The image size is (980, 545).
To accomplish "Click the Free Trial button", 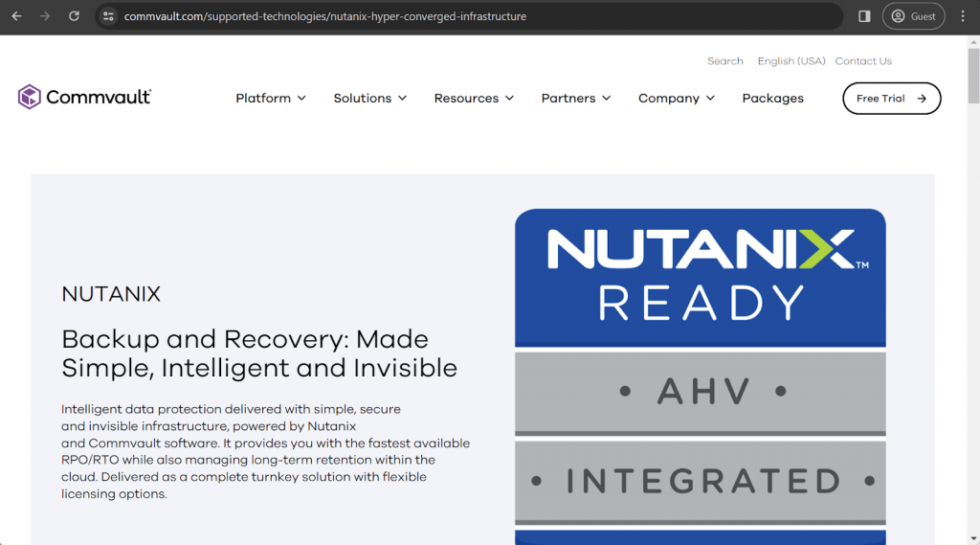I will pos(891,98).
